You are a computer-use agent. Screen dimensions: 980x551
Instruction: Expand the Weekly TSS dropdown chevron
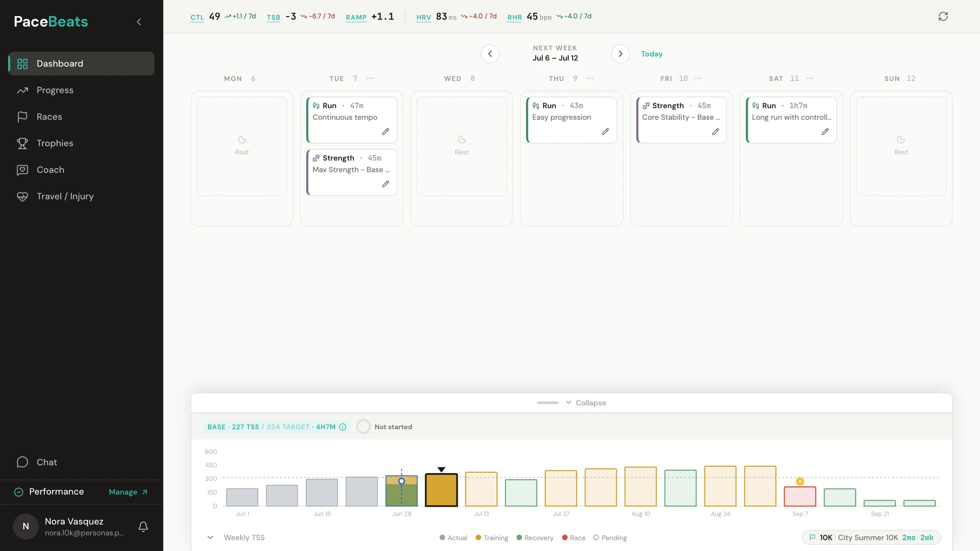[x=210, y=538]
